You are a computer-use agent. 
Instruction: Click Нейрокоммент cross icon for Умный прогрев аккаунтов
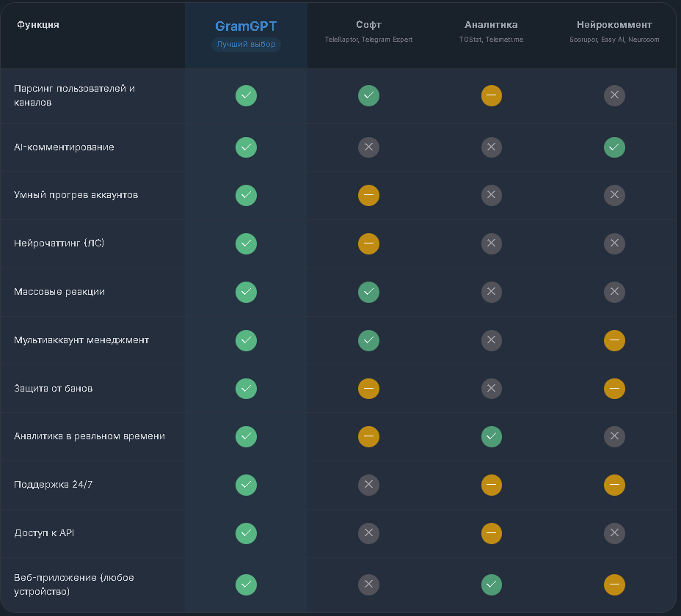click(x=614, y=195)
